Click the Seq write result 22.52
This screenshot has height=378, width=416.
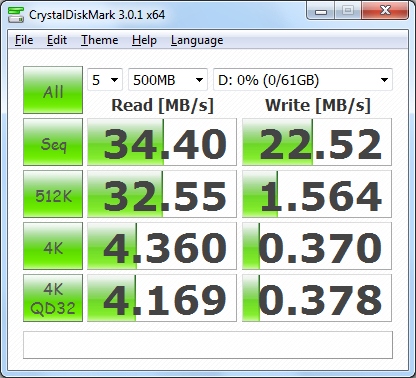(x=317, y=142)
